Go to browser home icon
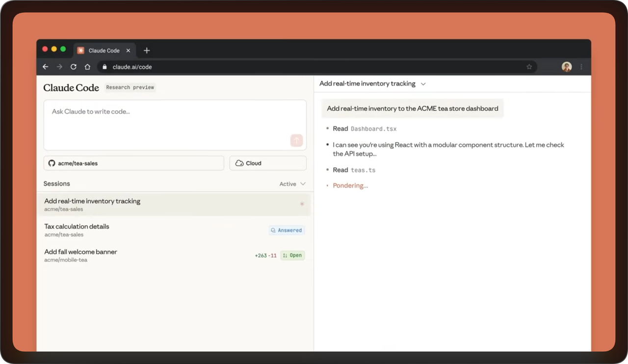Screen dimensions: 628x364 [x=87, y=67]
